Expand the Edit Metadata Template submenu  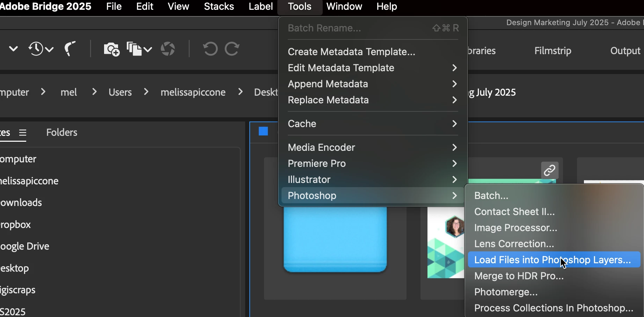pyautogui.click(x=373, y=68)
